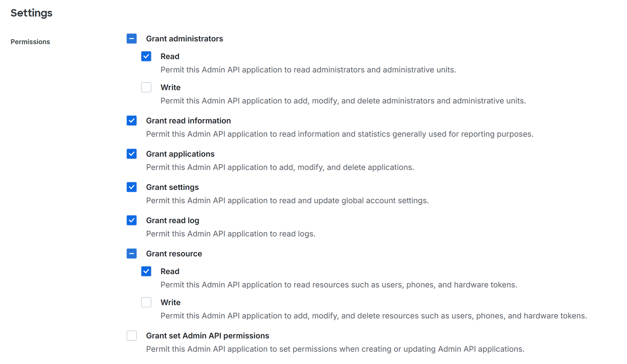Enable the Write box under Grant administrators
Screen dimensions: 627x364
(146, 87)
